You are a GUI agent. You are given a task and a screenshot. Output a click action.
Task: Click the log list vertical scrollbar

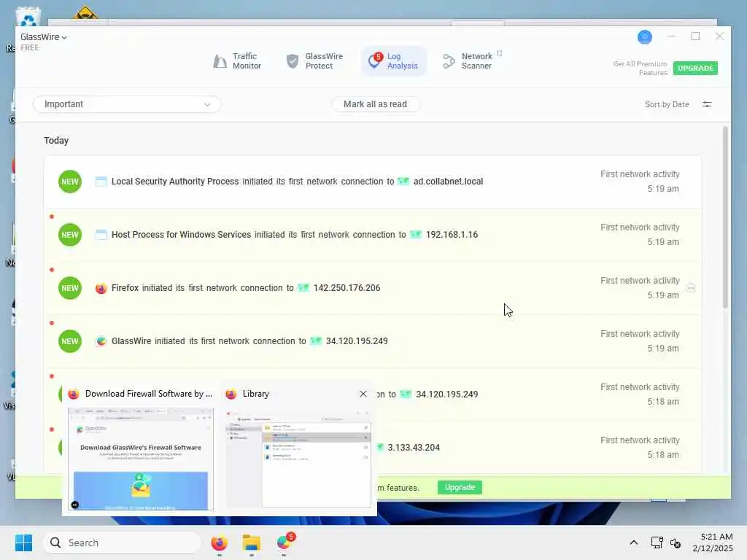coord(725,217)
